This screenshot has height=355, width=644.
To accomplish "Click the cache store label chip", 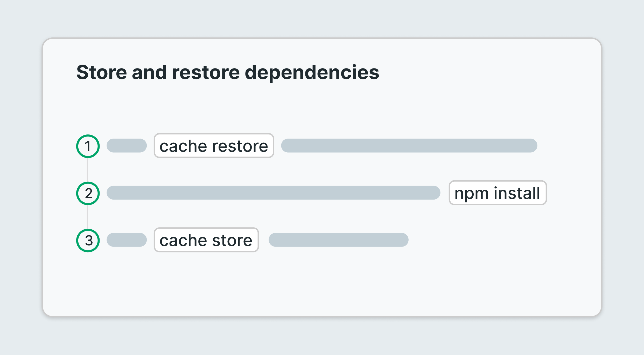I will pyautogui.click(x=206, y=240).
